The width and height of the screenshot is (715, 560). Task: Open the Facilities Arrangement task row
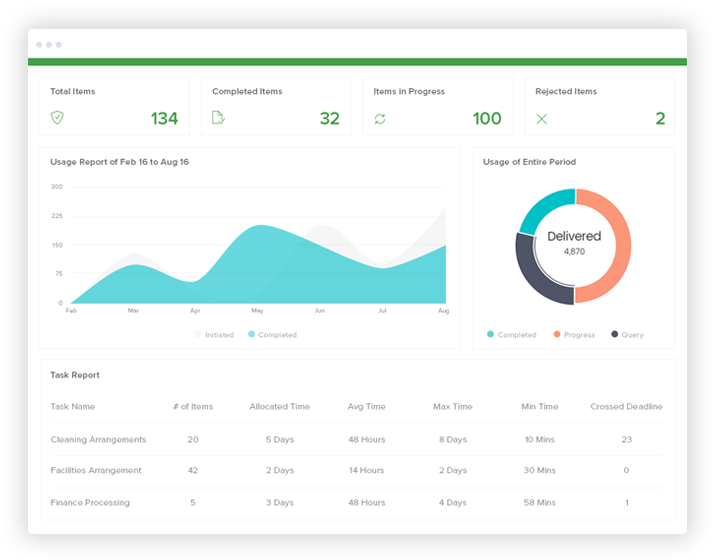coord(357,470)
